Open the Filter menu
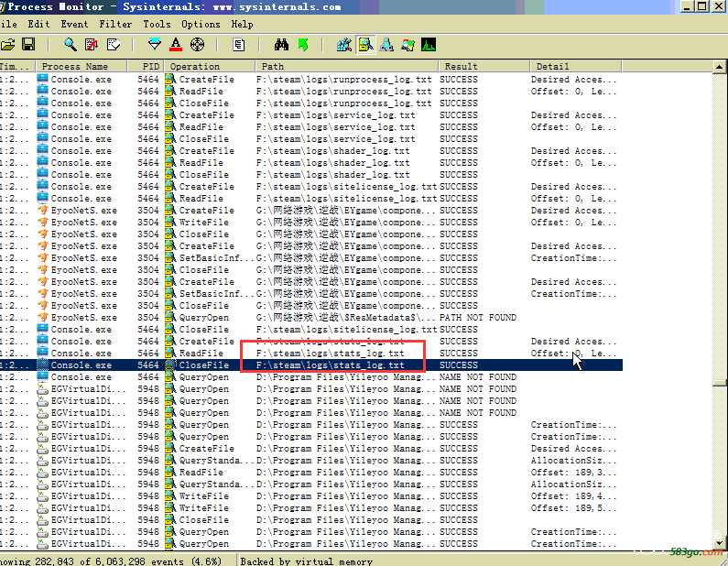Viewport: 728px width, 566px height. 115,24
